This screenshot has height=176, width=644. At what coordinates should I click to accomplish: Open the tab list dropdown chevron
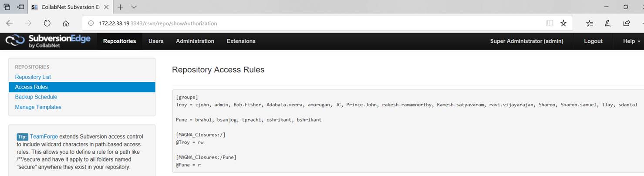pyautogui.click(x=134, y=7)
